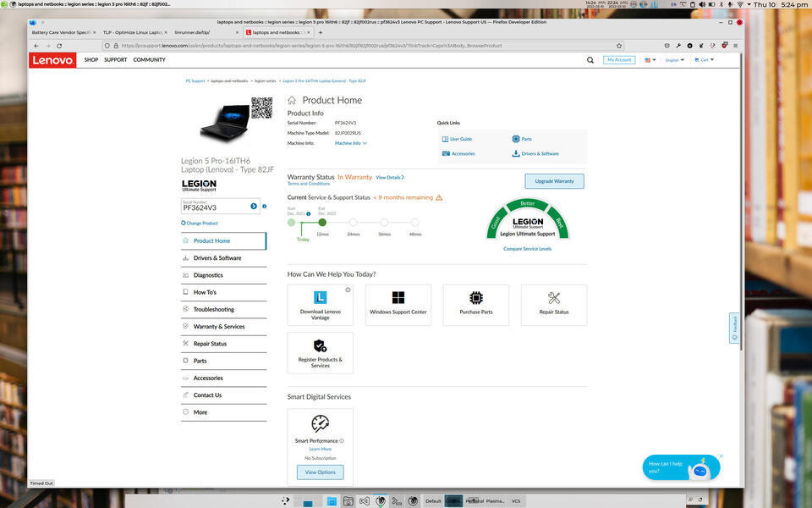Click View Options under Smart Performance

click(x=320, y=472)
